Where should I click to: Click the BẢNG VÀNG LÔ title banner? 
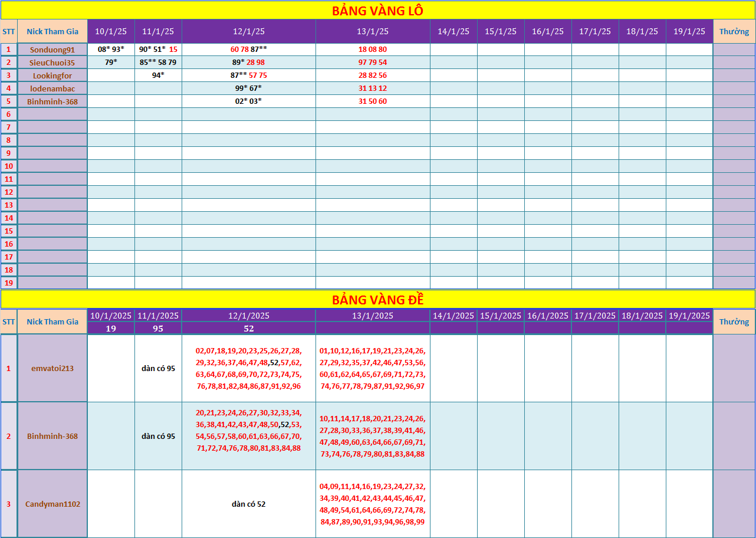[x=377, y=11]
